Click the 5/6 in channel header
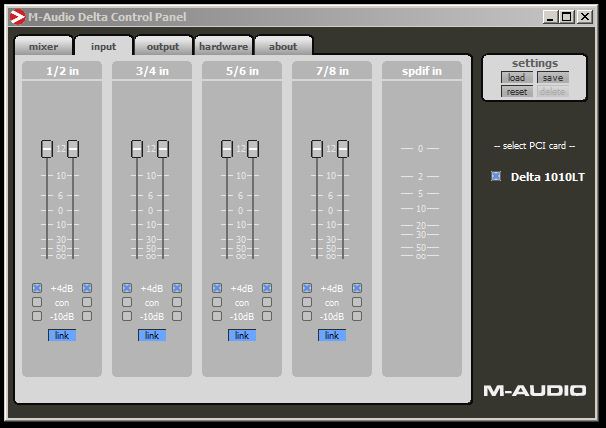The image size is (606, 428). click(242, 71)
